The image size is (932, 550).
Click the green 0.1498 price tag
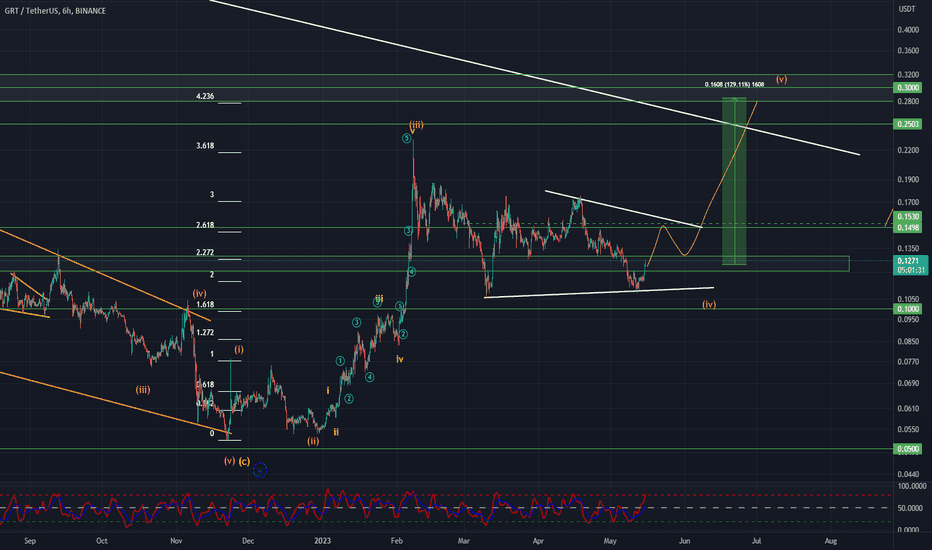click(x=908, y=228)
